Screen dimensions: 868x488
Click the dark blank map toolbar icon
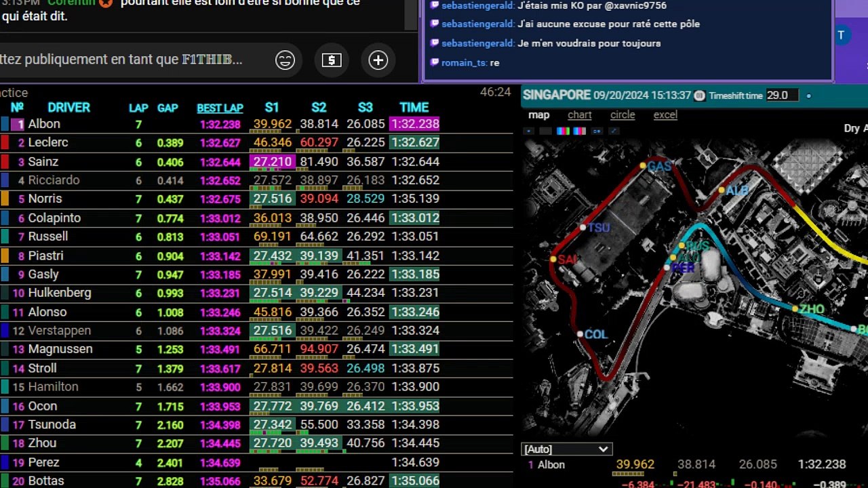pos(545,131)
